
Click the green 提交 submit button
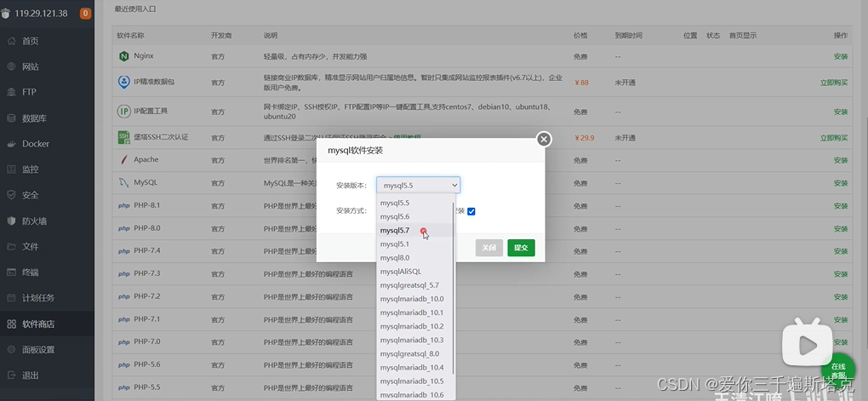[x=521, y=248]
